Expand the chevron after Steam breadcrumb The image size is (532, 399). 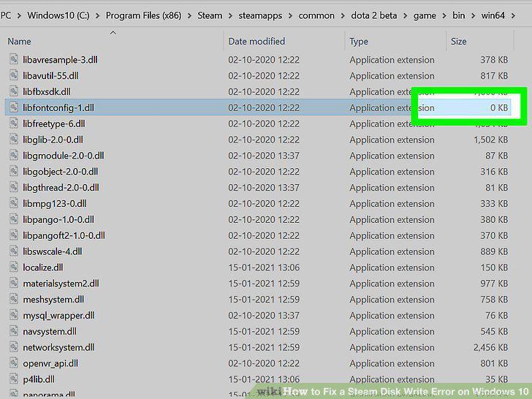(230, 15)
